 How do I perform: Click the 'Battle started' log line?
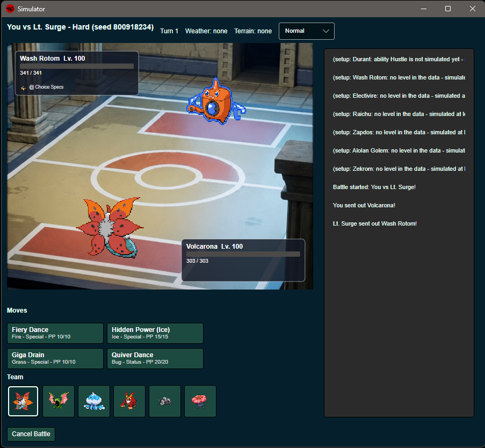click(374, 187)
